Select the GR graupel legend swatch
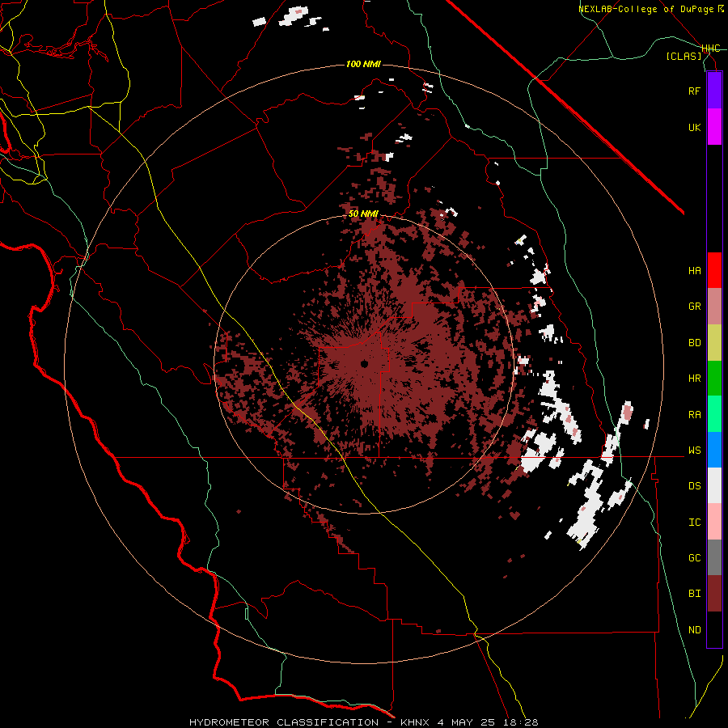The image size is (728, 728). 714,306
